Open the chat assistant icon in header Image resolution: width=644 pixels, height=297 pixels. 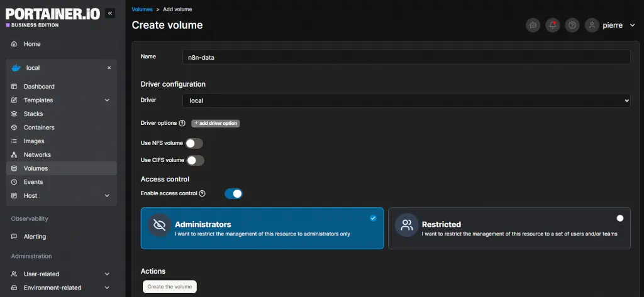(x=533, y=26)
